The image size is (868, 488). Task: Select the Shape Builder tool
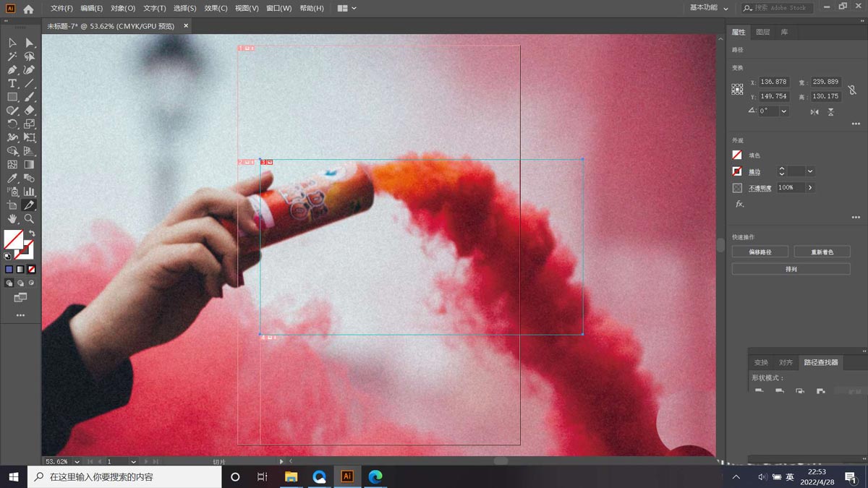12,151
